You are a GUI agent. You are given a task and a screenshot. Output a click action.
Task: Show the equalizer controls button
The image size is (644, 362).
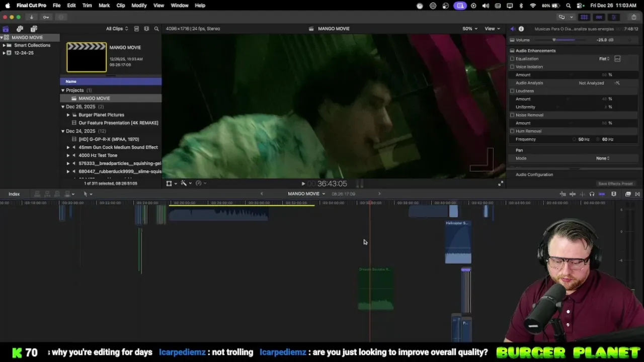point(617,59)
